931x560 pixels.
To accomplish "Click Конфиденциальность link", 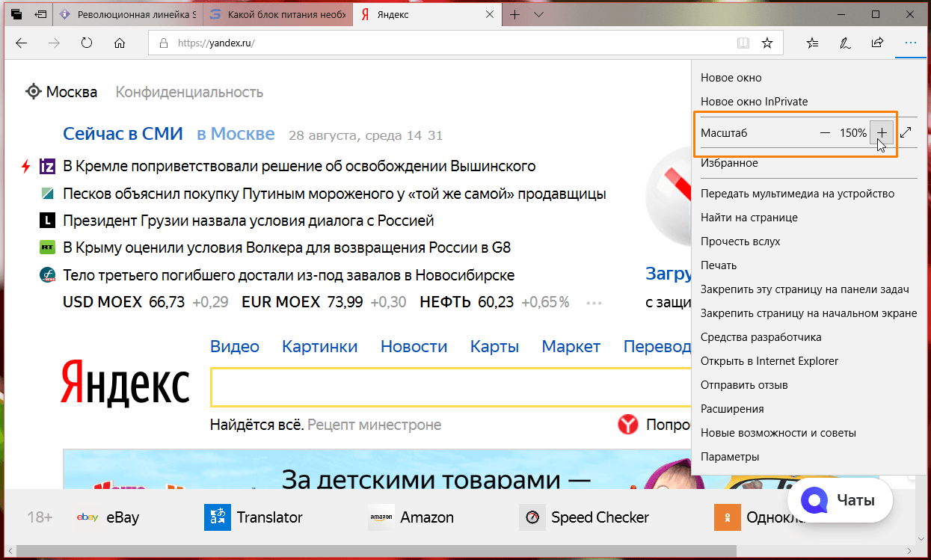I will coord(189,92).
